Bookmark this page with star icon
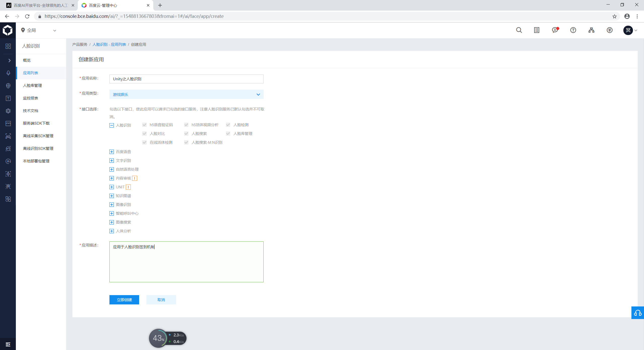The width and height of the screenshot is (644, 350). pyautogui.click(x=614, y=16)
